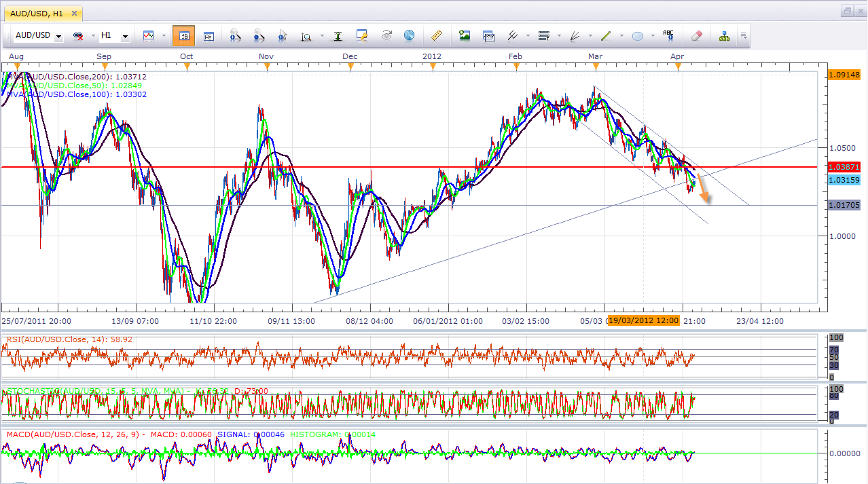This screenshot has height=484, width=868.
Task: Click the eye visibility icon in toolbar
Action: [386, 35]
